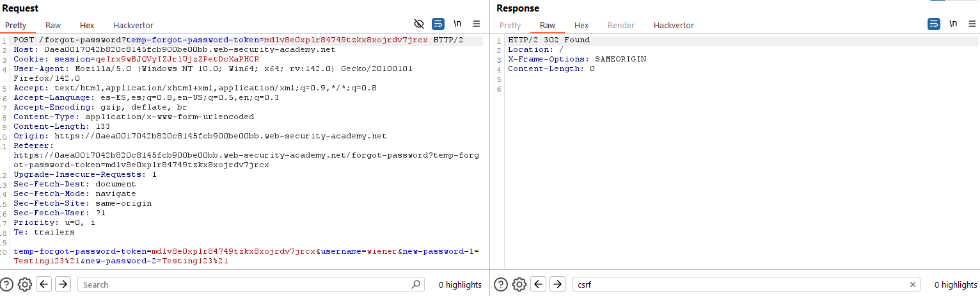Switch Response view to Pretty tab
This screenshot has width=980, height=296.
pyautogui.click(x=510, y=26)
